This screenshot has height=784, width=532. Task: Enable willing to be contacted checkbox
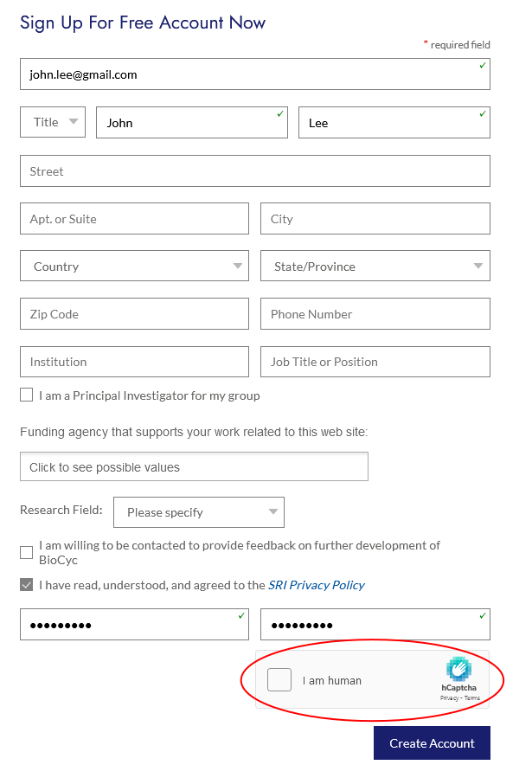click(x=27, y=552)
